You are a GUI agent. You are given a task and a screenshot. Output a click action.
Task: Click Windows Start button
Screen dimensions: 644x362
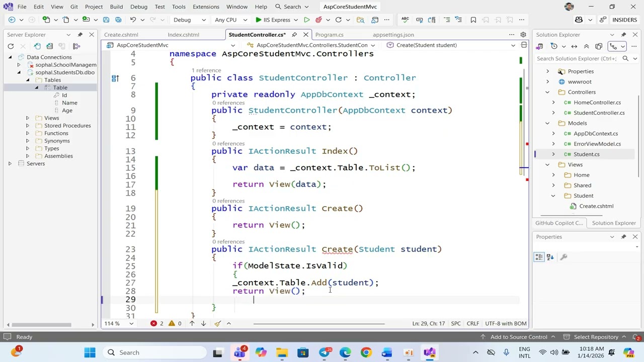tap(90, 352)
